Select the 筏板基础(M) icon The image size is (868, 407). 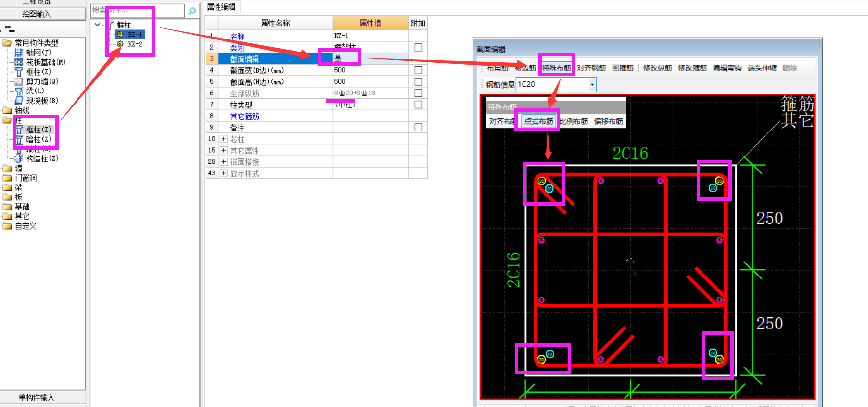point(19,62)
